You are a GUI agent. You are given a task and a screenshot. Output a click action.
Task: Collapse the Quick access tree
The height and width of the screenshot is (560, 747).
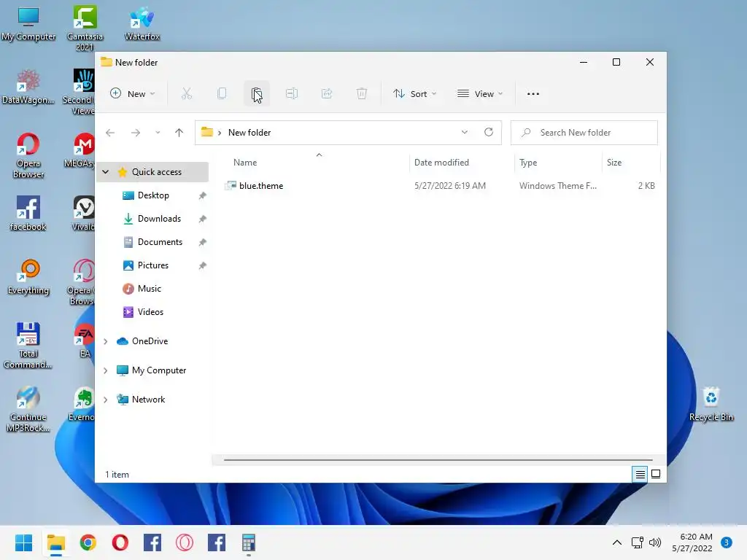106,172
